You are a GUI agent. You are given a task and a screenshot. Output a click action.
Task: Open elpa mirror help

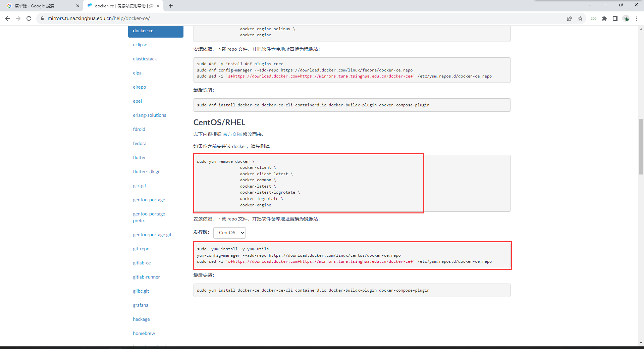[x=137, y=73]
